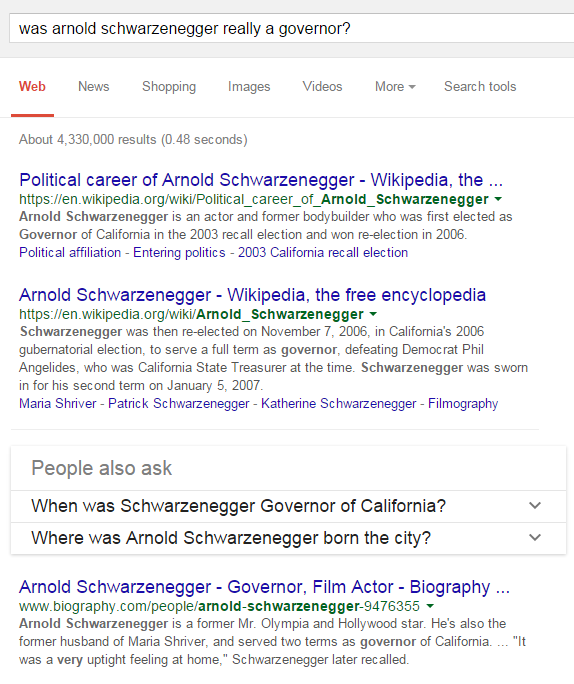Switch to the Images tab

pyautogui.click(x=249, y=86)
